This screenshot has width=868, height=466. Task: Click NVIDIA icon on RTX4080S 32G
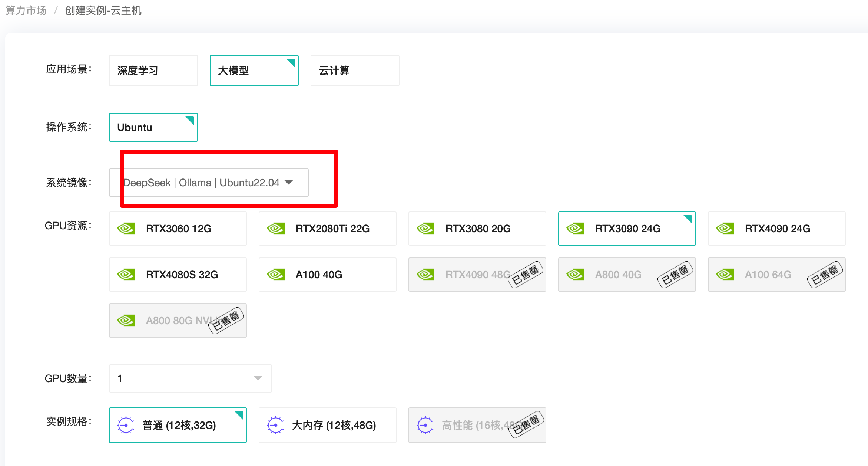click(126, 275)
